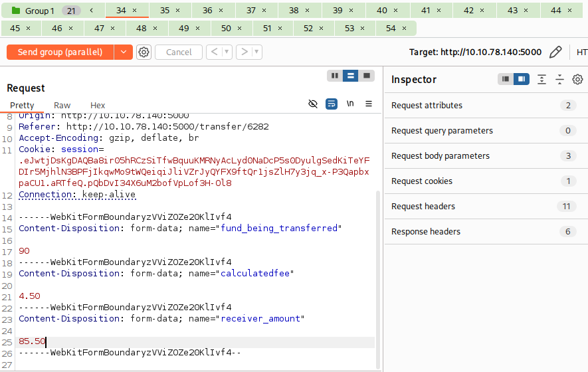Screen dimensions: 588x372
Task: Close tab 43
Action: [x=526, y=11]
